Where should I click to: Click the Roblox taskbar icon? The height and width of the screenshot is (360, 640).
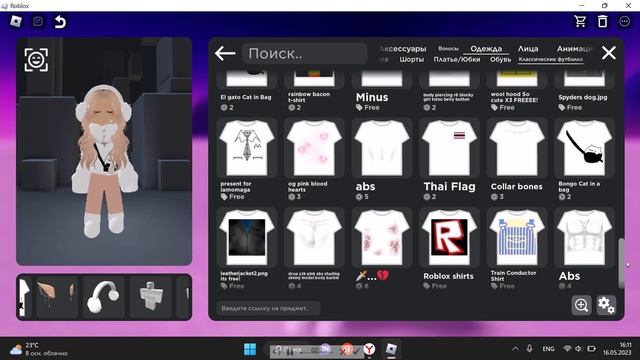[x=391, y=349]
